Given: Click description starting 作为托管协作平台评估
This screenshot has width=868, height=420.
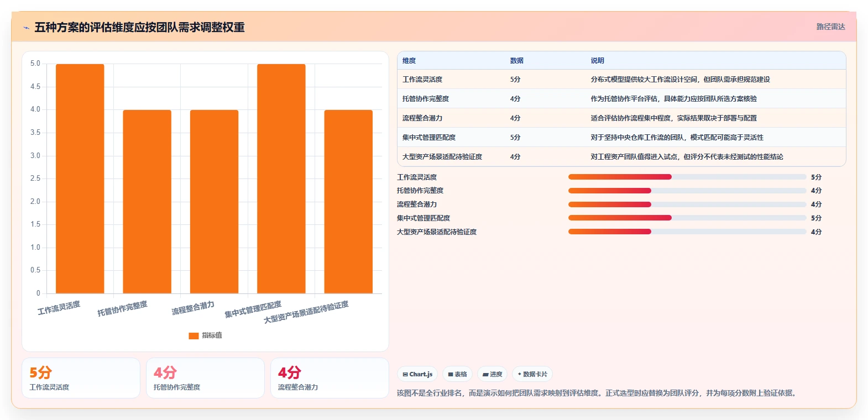Looking at the screenshot, I should (674, 99).
